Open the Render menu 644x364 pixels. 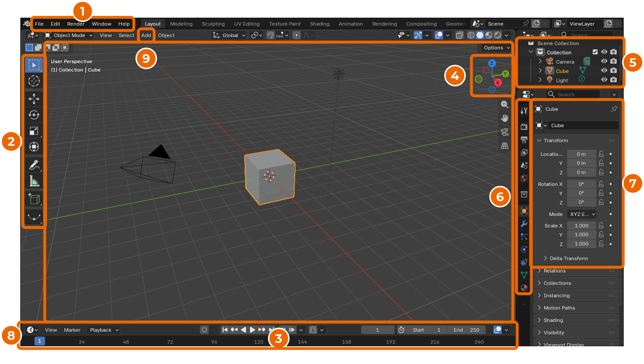(76, 24)
